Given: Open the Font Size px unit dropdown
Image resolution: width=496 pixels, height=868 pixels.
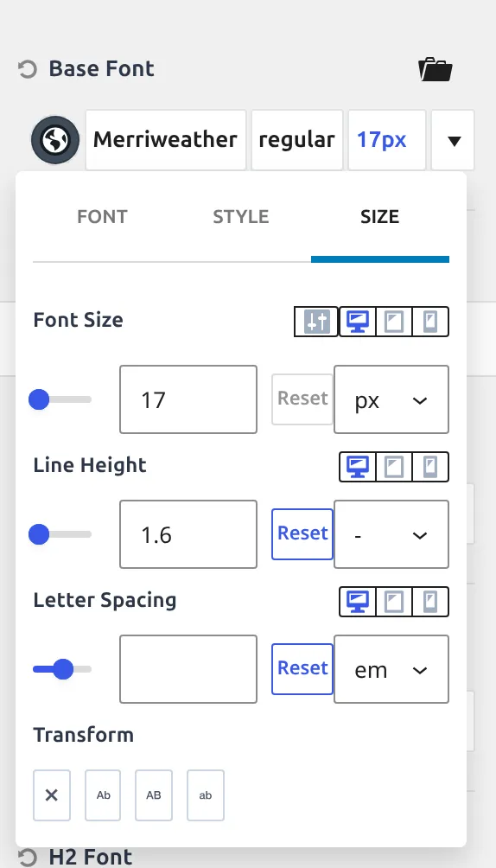Looking at the screenshot, I should coord(391,399).
